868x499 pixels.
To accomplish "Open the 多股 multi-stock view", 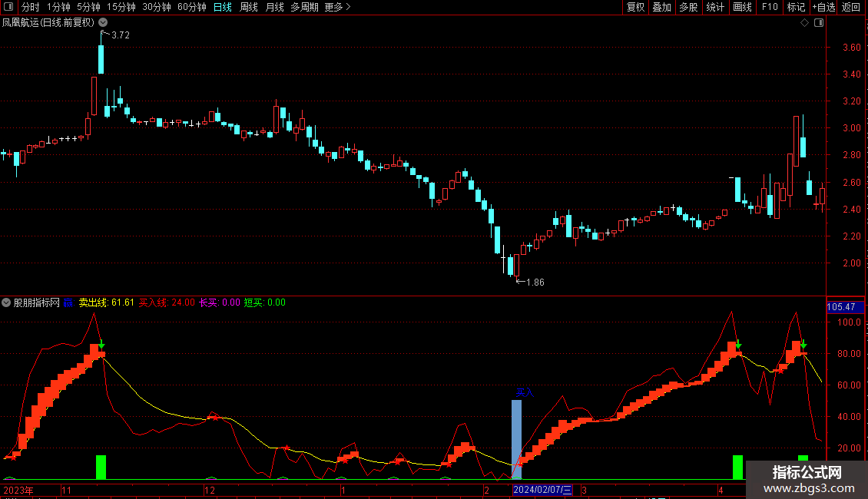I will [x=688, y=7].
